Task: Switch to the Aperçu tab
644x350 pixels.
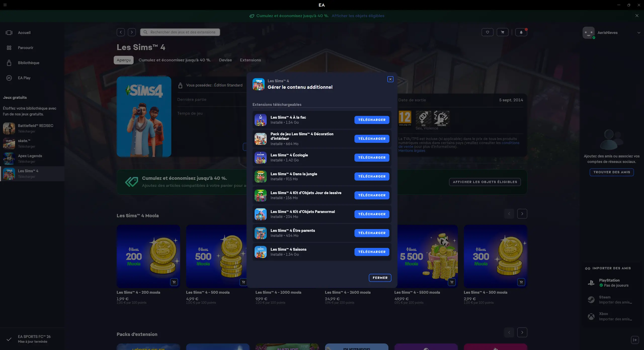Action: (x=124, y=60)
